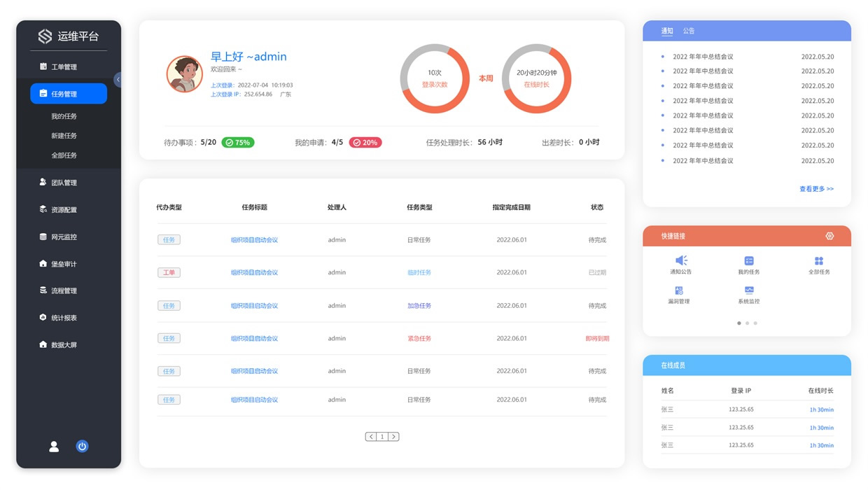Click the 全部任务 grid icon

(818, 261)
